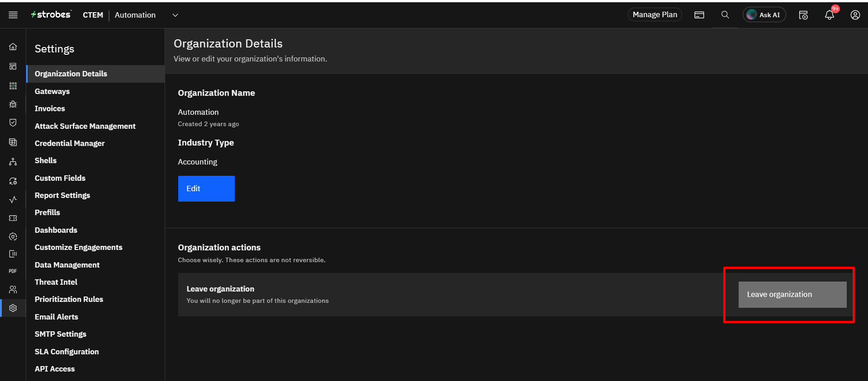868x381 pixels.
Task: Click the Automation organization name value
Action: pyautogui.click(x=198, y=112)
